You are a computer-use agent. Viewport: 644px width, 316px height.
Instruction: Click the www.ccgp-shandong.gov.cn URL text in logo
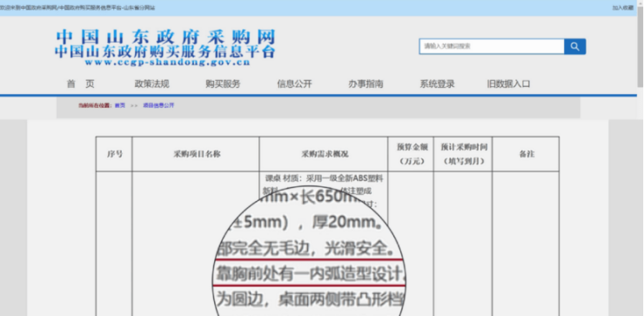click(167, 63)
